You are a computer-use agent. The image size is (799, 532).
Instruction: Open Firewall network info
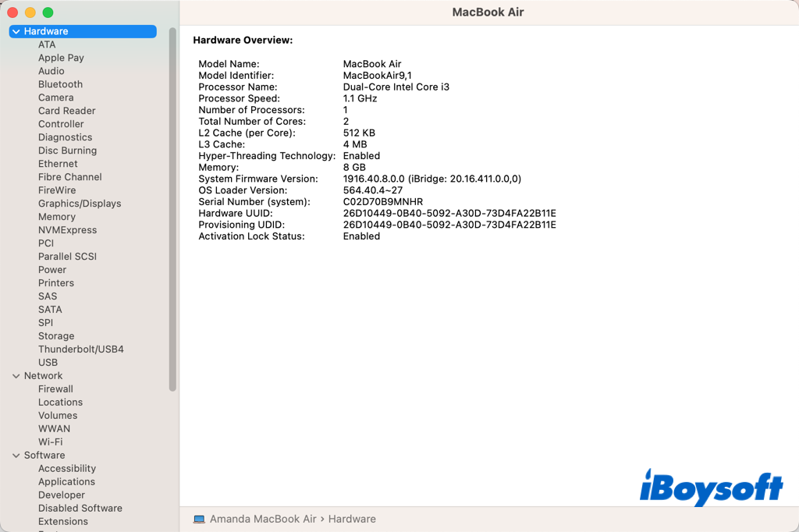[55, 389]
